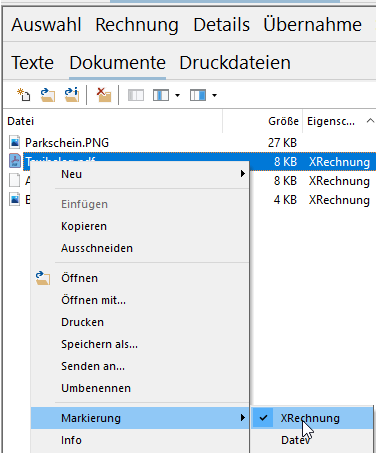The image size is (376, 453).
Task: Click the submenu arrow beside Markierung
Action: click(x=243, y=418)
